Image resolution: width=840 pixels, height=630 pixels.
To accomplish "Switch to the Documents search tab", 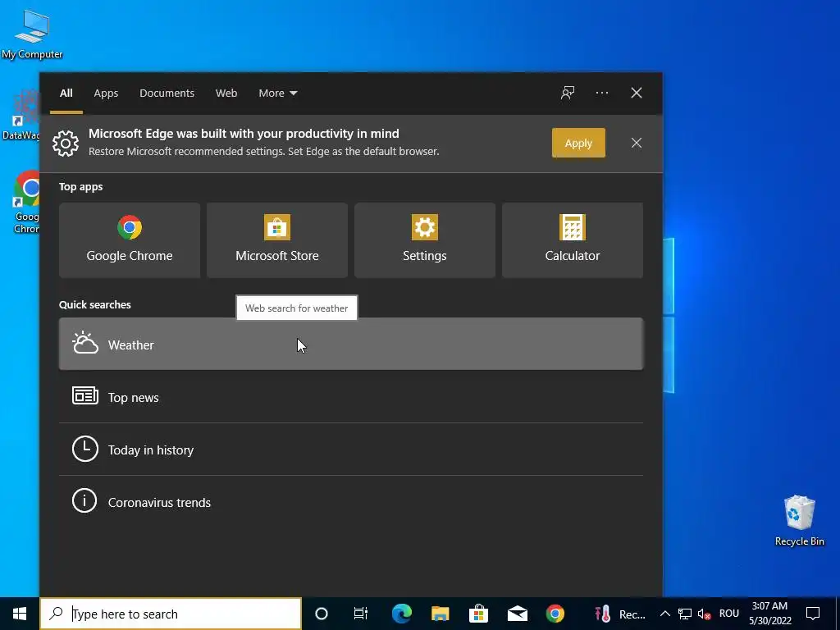I will (x=167, y=94).
